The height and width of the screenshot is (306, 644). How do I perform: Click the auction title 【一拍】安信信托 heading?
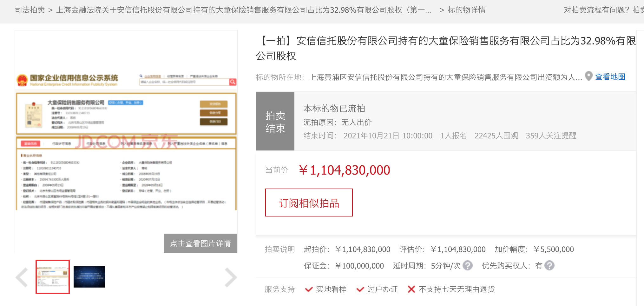click(x=446, y=48)
